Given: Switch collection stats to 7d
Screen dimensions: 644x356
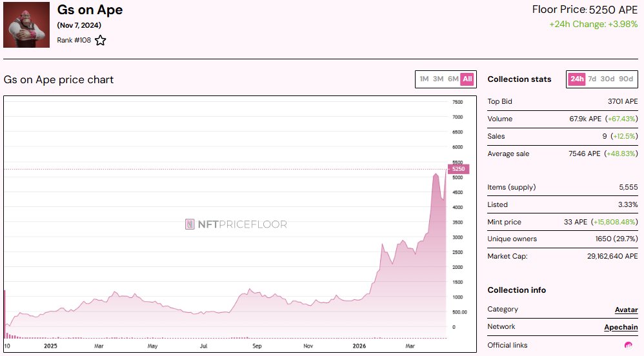Looking at the screenshot, I should tap(592, 79).
